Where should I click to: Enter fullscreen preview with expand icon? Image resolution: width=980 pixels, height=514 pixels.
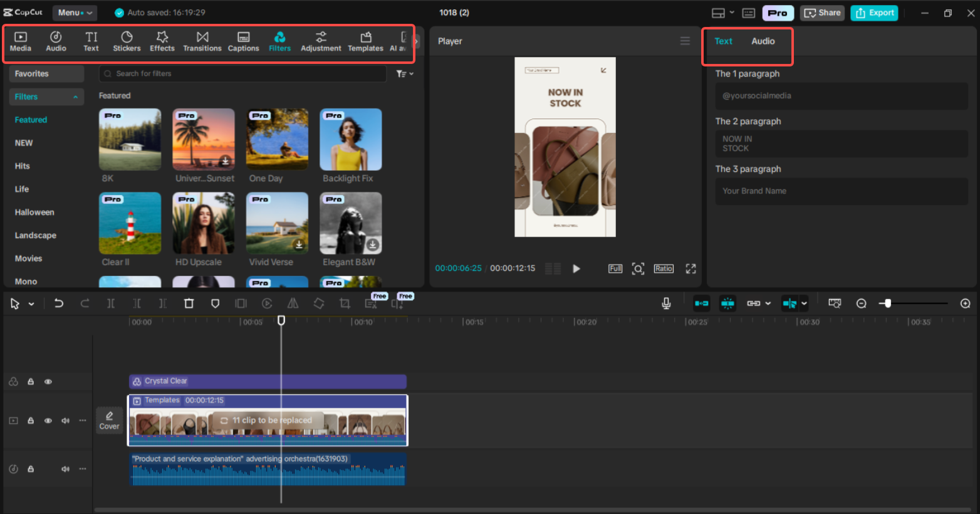(x=691, y=269)
